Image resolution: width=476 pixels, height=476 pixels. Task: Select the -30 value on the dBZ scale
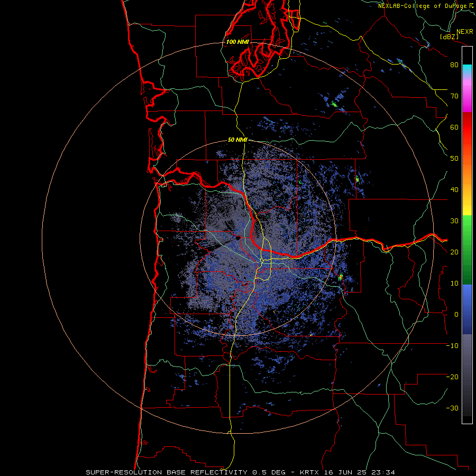point(452,408)
